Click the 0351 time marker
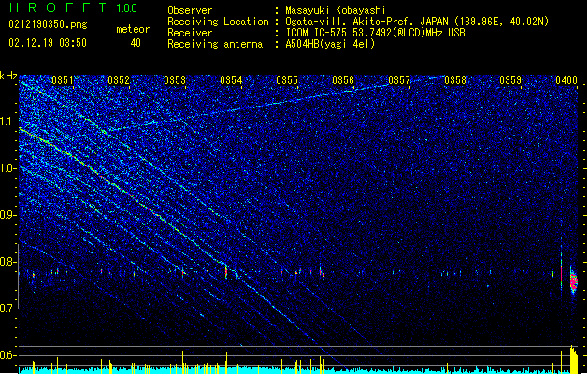 pos(63,80)
